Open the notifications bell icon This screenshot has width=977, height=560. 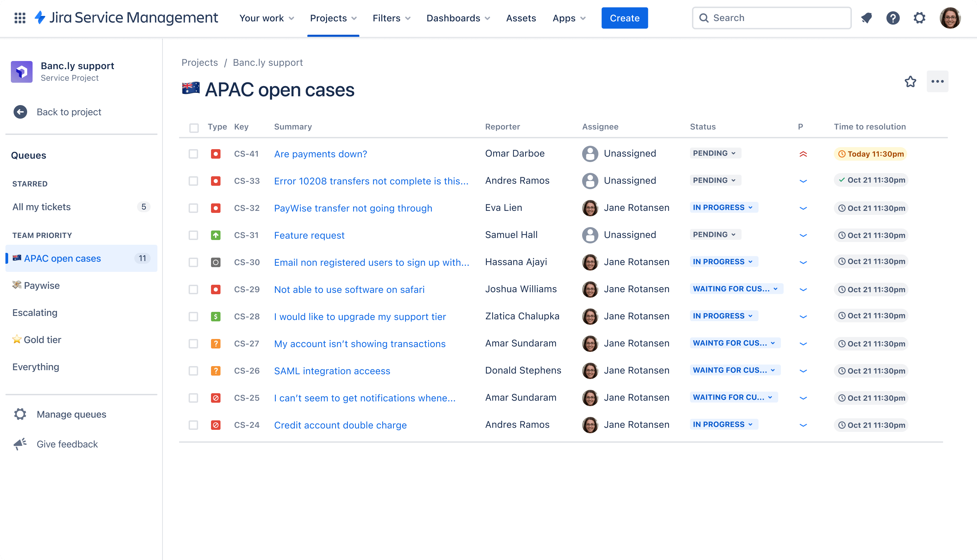point(868,18)
